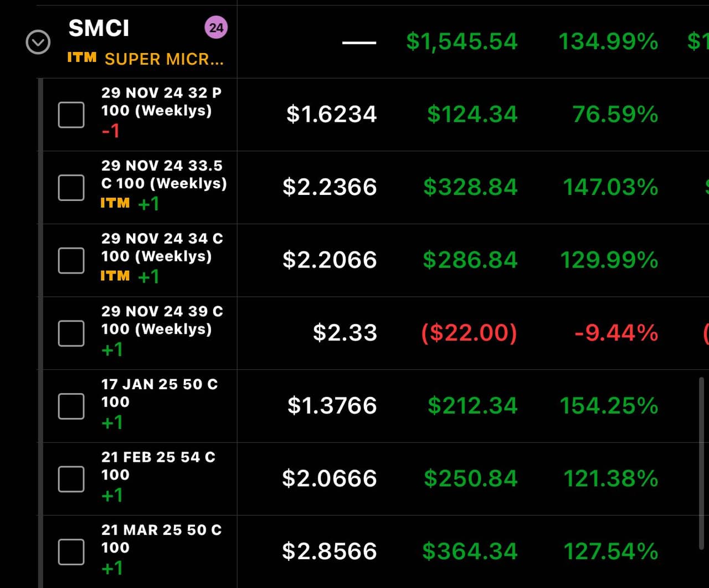Tick the 21 FEB 25 54 C checkbox

(71, 479)
